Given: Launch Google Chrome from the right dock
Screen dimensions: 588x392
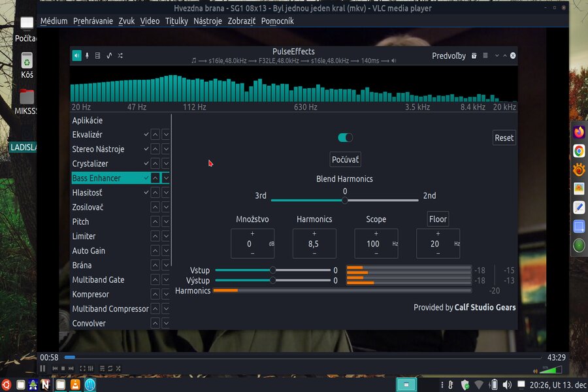Looking at the screenshot, I should tap(579, 151).
